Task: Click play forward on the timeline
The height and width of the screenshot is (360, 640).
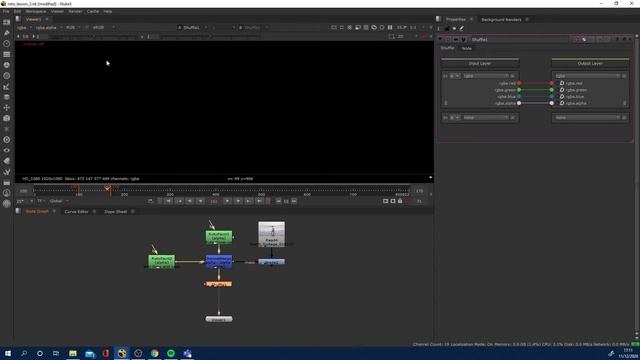Action: (x=227, y=201)
